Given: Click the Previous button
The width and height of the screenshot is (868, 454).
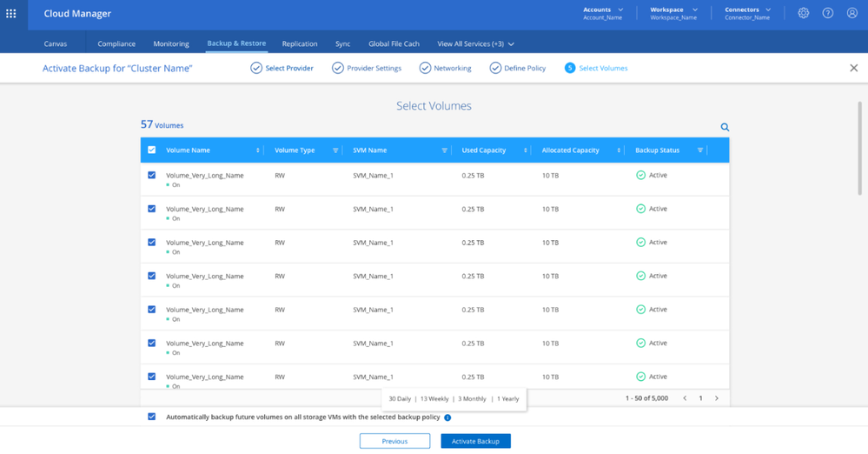Looking at the screenshot, I should pos(394,441).
